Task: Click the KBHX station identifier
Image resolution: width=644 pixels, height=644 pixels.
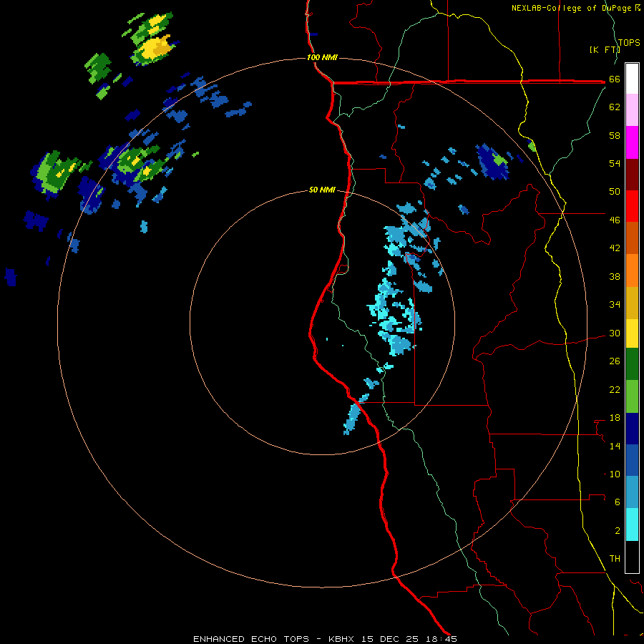Action: 341,639
